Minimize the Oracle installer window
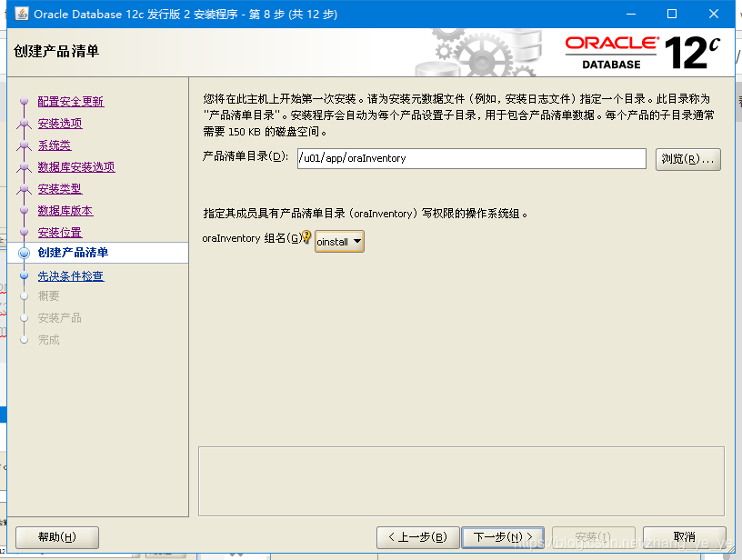 (x=631, y=14)
